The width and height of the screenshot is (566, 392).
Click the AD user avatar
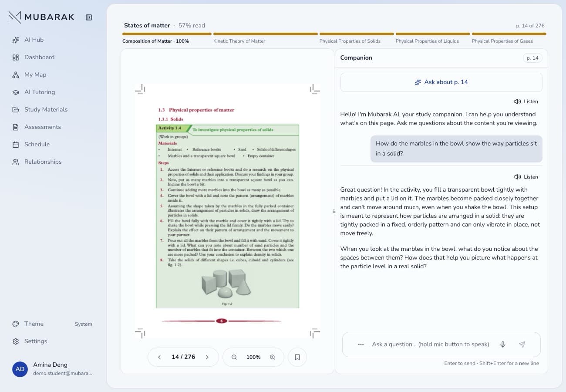[20, 369]
